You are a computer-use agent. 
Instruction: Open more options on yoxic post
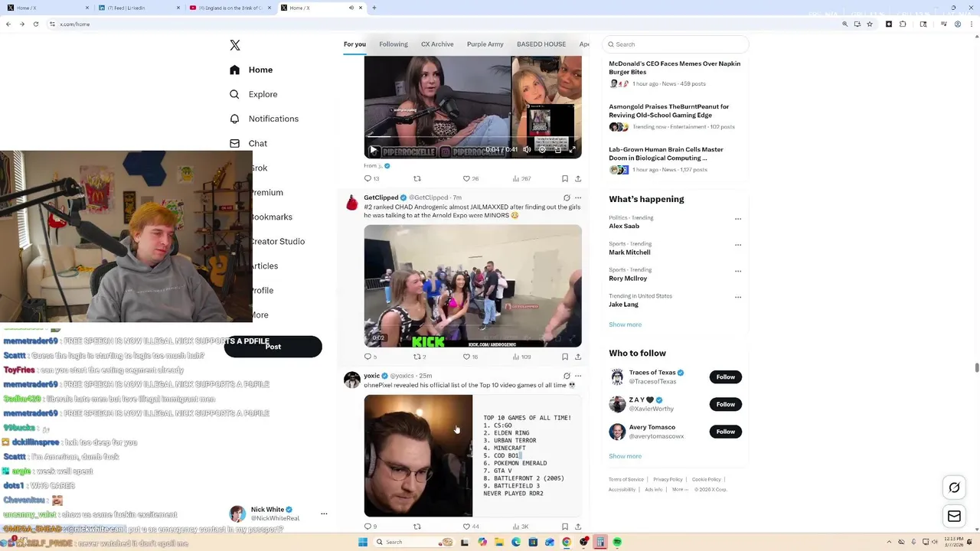click(578, 376)
